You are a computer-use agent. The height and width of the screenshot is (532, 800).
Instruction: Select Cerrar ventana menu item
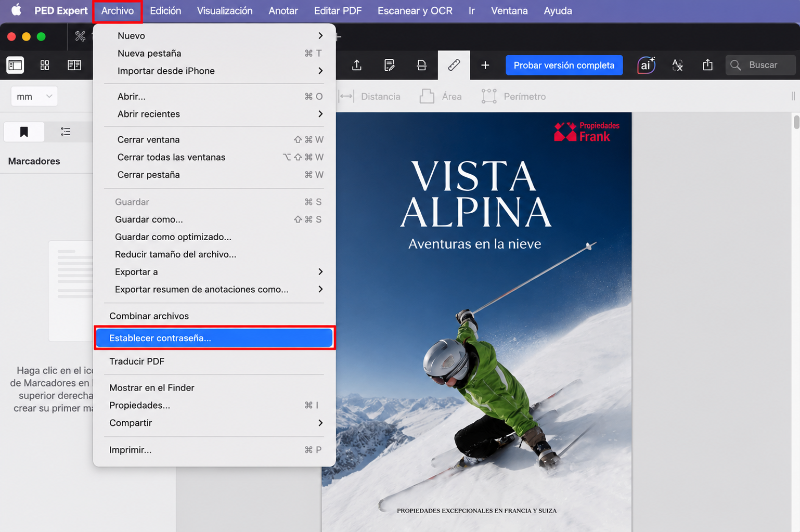pos(214,139)
